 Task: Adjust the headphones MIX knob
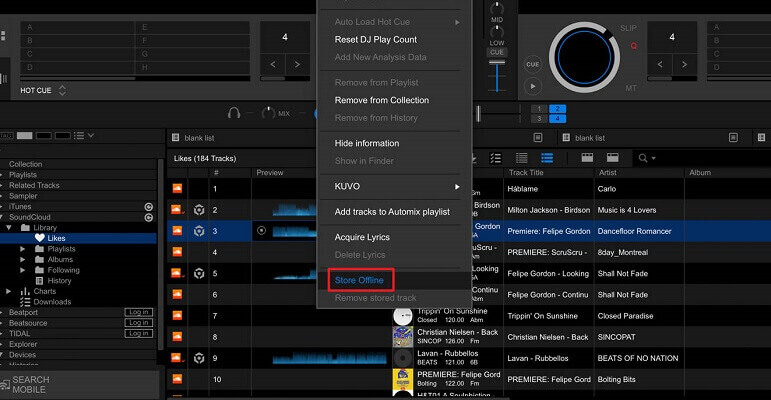tap(268, 113)
